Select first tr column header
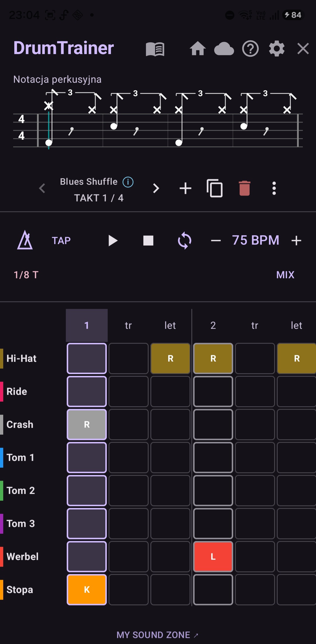Image resolution: width=316 pixels, height=644 pixels. click(x=128, y=325)
